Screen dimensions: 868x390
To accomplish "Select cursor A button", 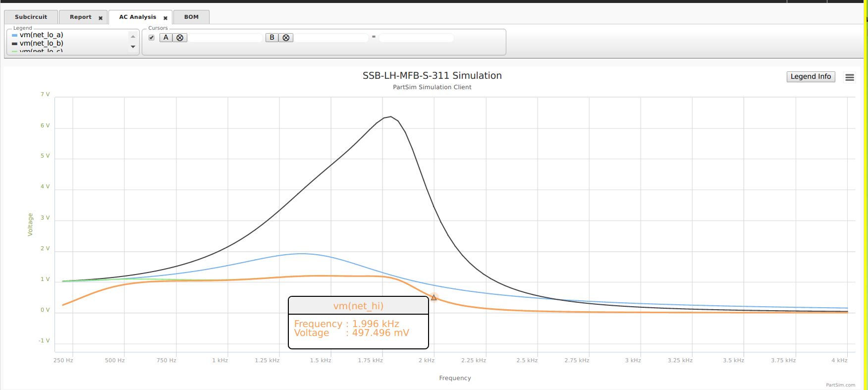I will pos(166,38).
